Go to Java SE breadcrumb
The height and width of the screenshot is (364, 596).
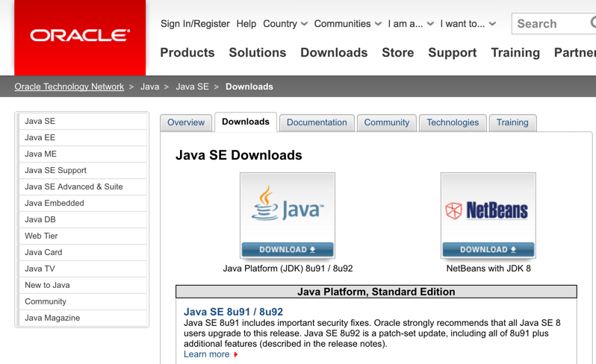193,87
